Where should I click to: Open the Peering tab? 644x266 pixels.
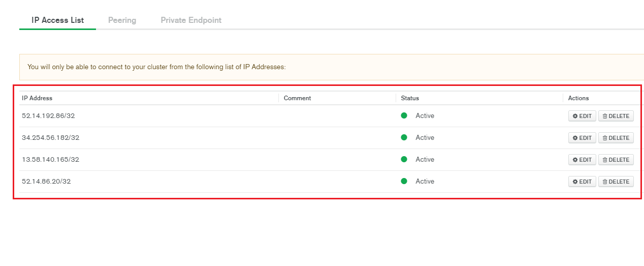pos(122,20)
